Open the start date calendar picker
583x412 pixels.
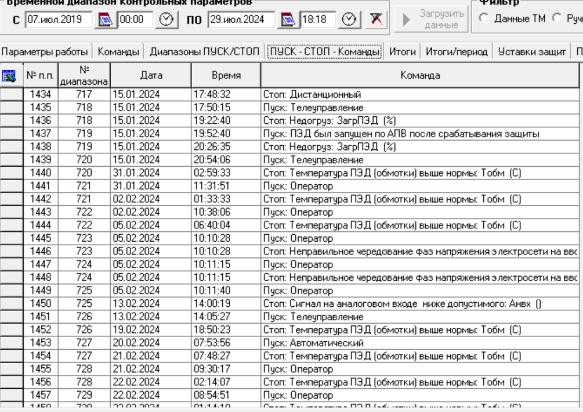(106, 19)
